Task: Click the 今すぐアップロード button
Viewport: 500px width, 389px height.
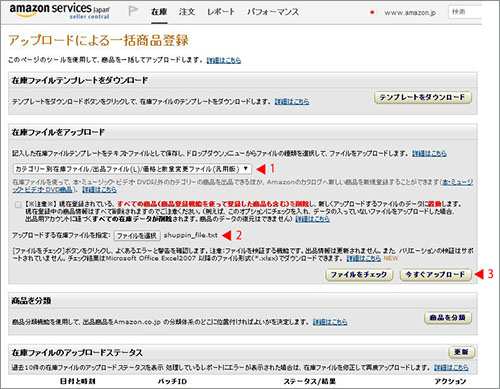Action: point(435,275)
